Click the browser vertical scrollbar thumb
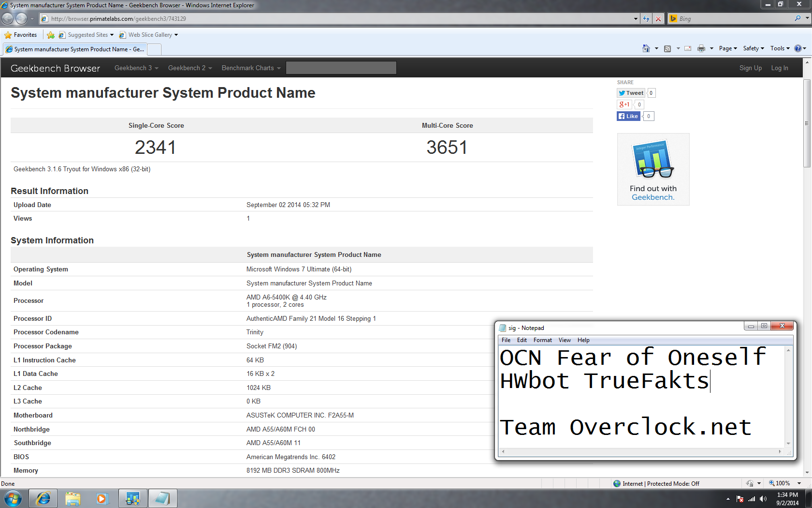The width and height of the screenshot is (812, 508). click(807, 123)
